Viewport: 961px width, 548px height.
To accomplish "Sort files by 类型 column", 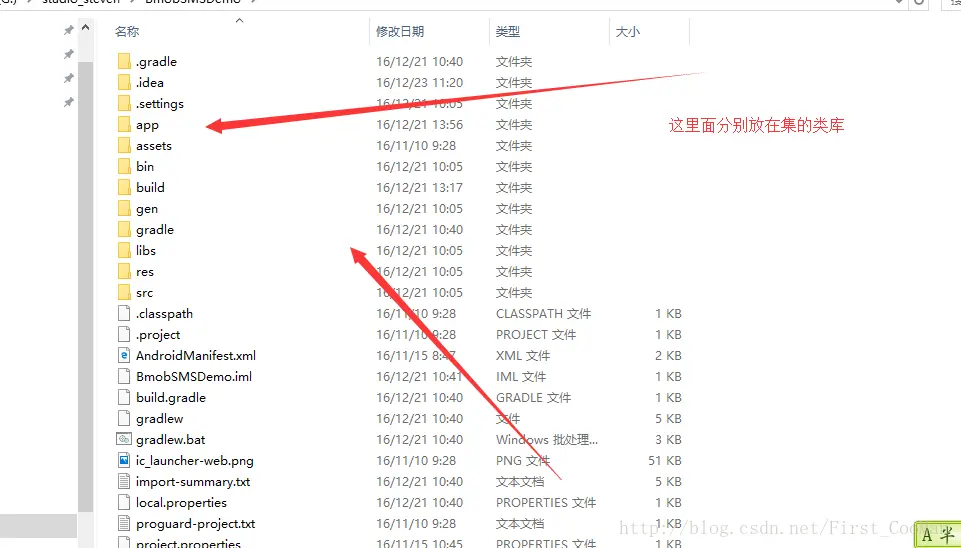I will click(x=507, y=32).
